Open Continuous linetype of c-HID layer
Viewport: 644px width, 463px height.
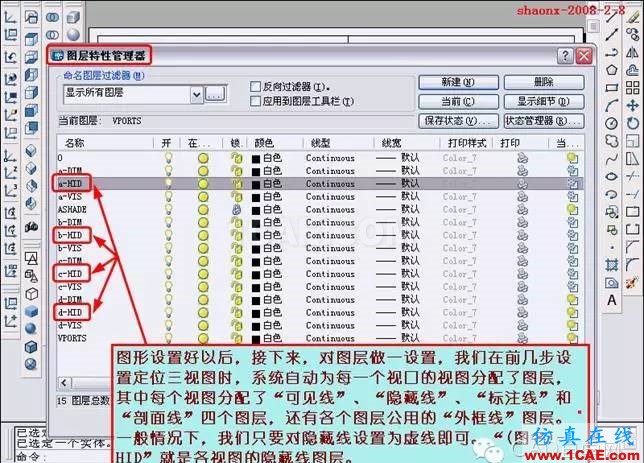pyautogui.click(x=330, y=274)
